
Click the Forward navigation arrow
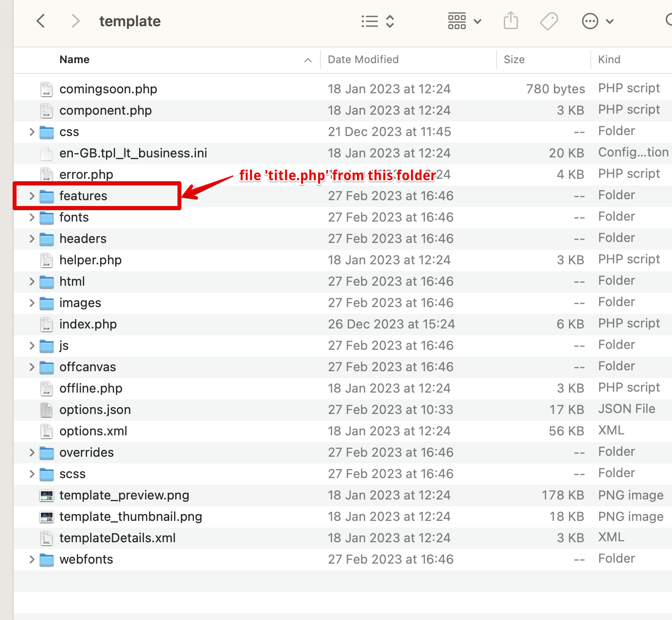pyautogui.click(x=75, y=21)
